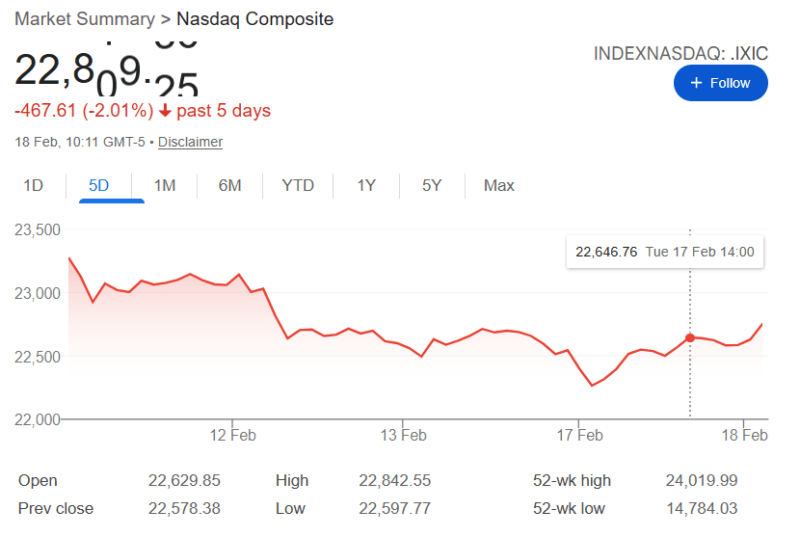
Task: Click the plus icon in Follow button
Action: (697, 83)
